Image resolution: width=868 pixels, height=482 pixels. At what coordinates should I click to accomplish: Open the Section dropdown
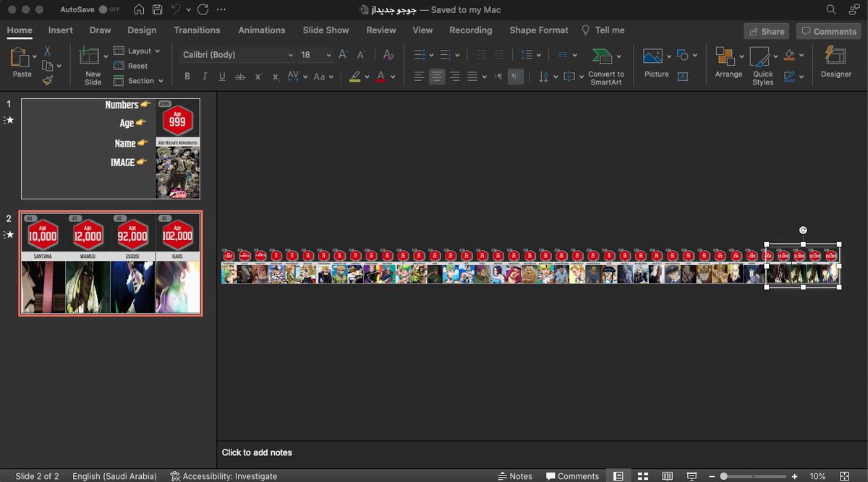[139, 81]
